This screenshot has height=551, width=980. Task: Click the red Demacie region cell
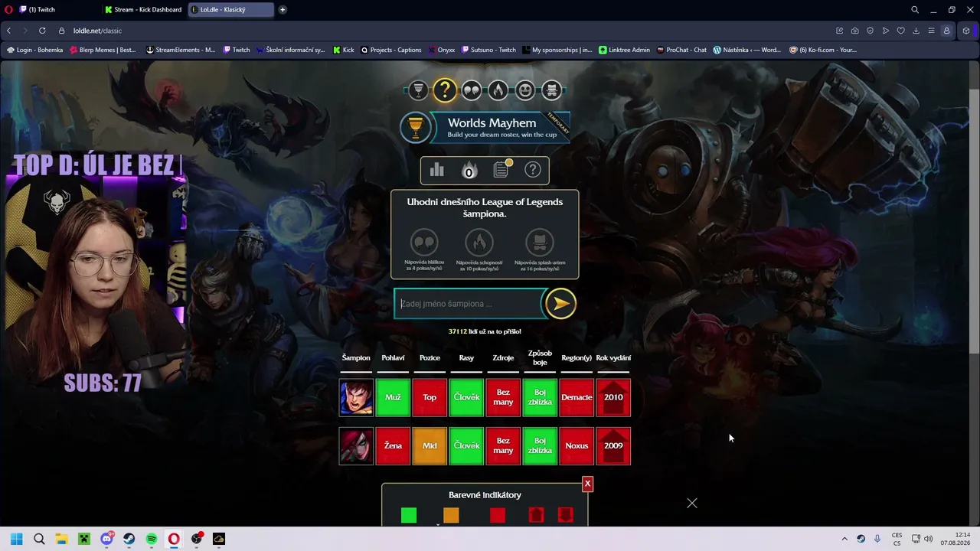pos(577,397)
